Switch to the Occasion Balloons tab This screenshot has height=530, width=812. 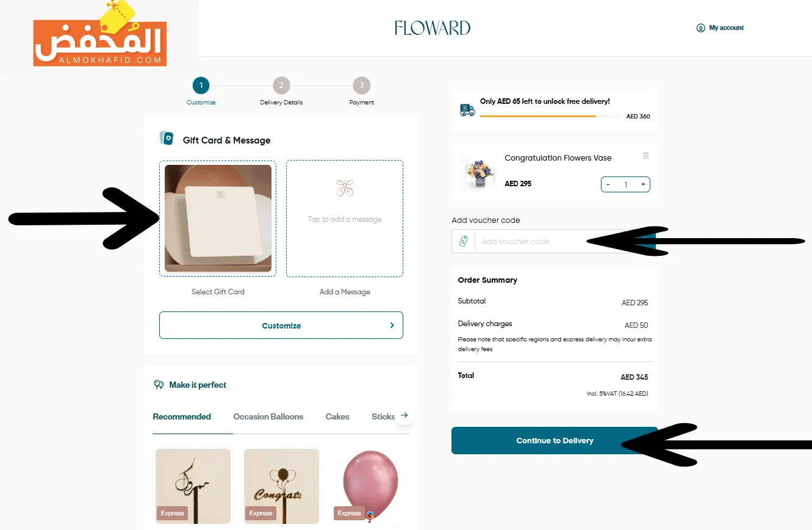268,416
